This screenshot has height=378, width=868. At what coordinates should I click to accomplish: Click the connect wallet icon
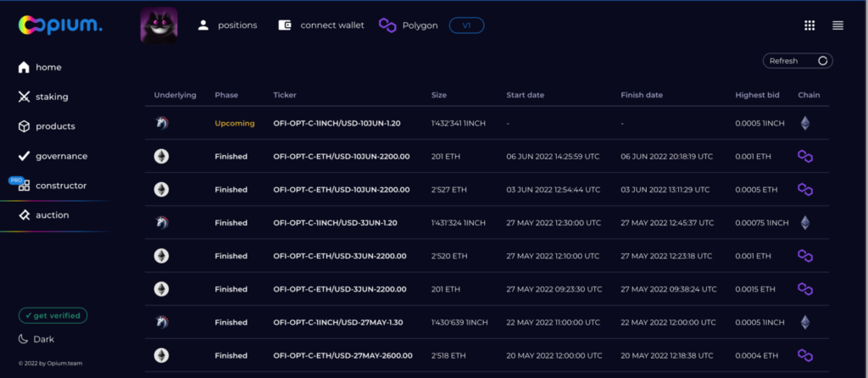pos(285,25)
